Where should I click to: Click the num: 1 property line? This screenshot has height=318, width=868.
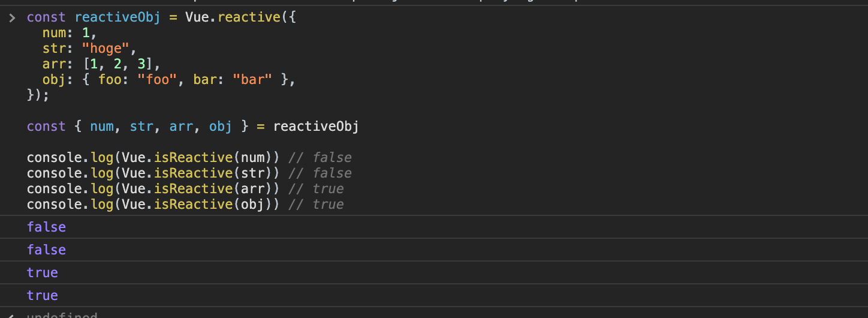[69, 33]
